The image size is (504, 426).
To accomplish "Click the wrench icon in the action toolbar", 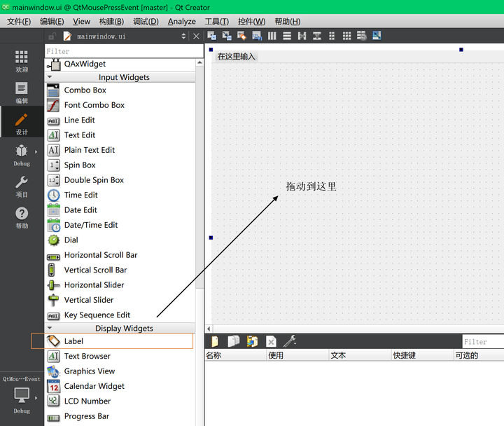I will [290, 341].
